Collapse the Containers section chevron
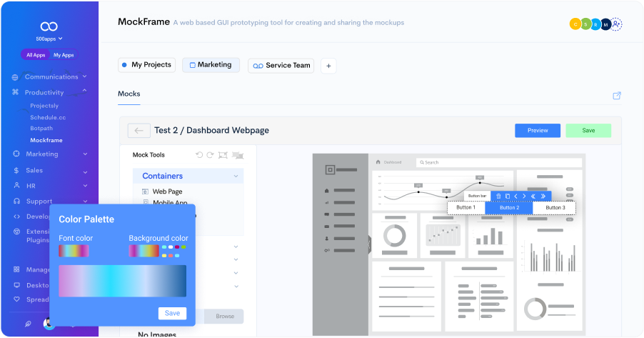The width and height of the screenshot is (644, 338). (236, 176)
